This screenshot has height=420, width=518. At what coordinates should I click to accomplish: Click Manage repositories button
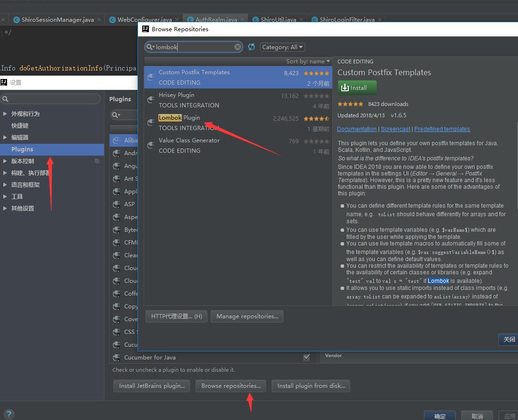247,316
